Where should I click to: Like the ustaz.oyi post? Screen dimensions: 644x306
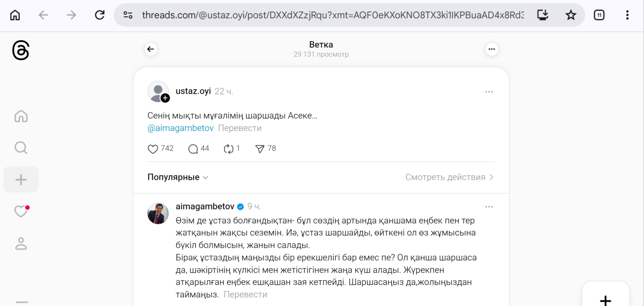(x=153, y=149)
